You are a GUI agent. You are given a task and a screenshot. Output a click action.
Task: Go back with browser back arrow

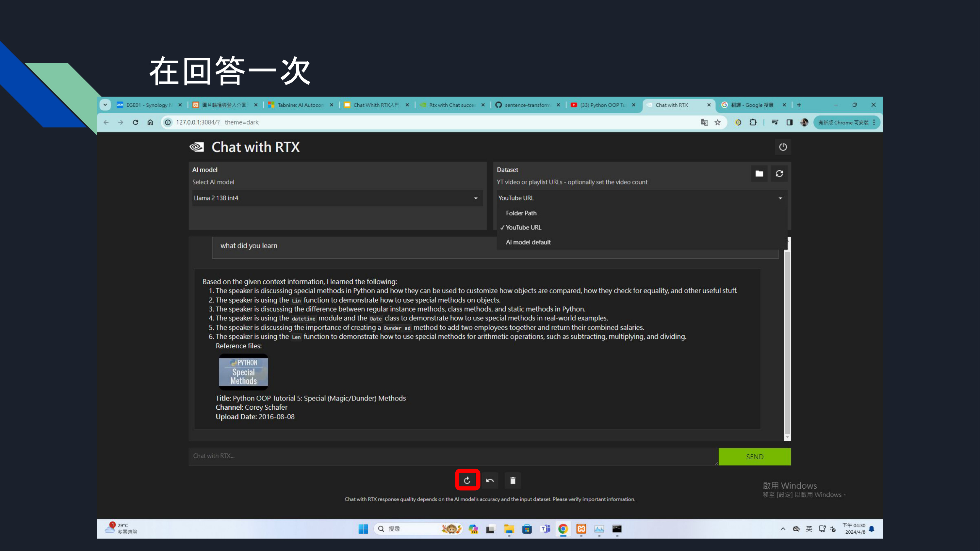tap(106, 122)
